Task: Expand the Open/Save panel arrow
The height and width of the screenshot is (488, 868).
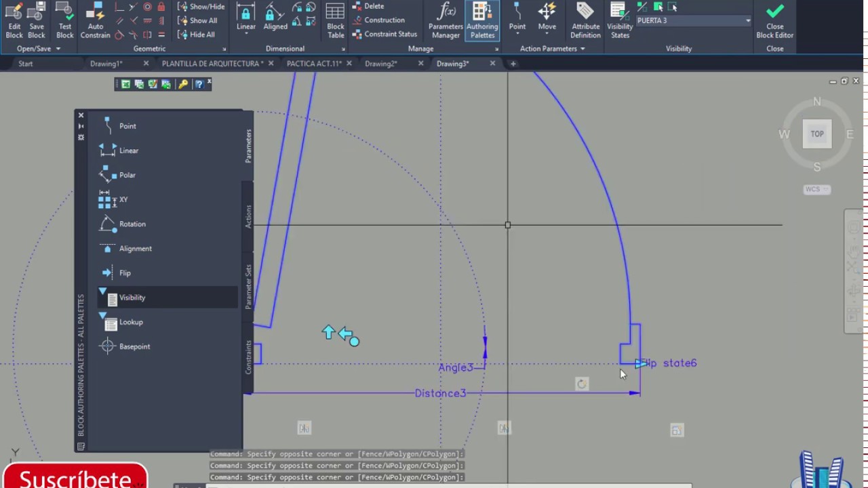Action: pos(58,49)
